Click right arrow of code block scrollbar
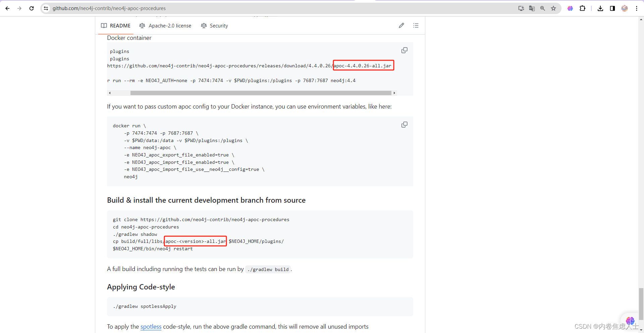This screenshot has height=333, width=644. [394, 93]
